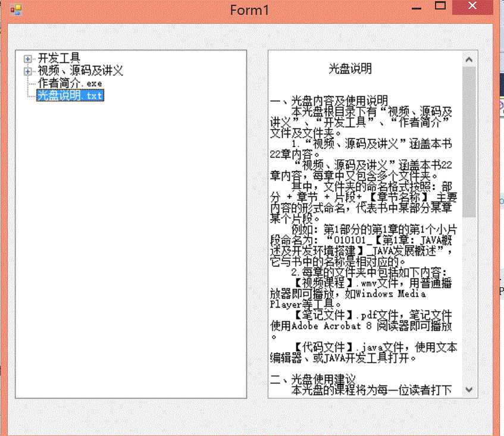Click the text box scroll-up arrow

tap(469, 59)
